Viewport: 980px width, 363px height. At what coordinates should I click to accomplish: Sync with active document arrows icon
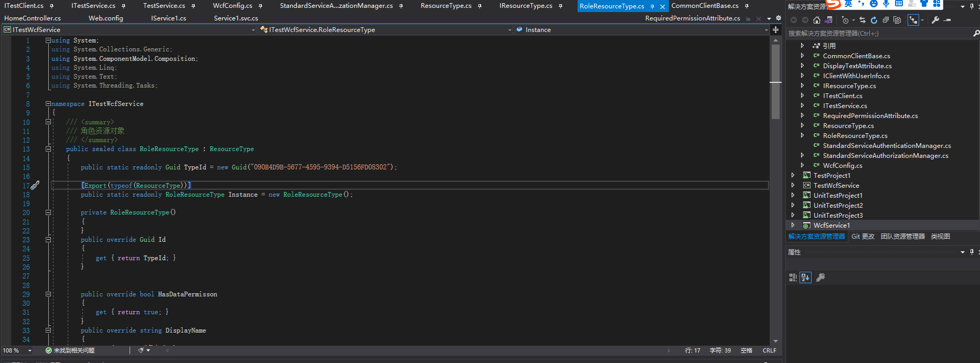tap(862, 20)
